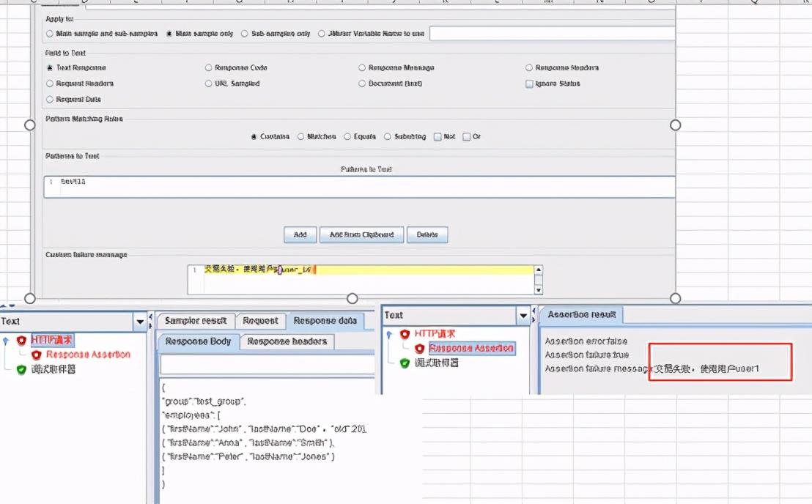Select HTTP请求 tree row beside Assertion result panel
This screenshot has width=812, height=504.
click(x=435, y=334)
